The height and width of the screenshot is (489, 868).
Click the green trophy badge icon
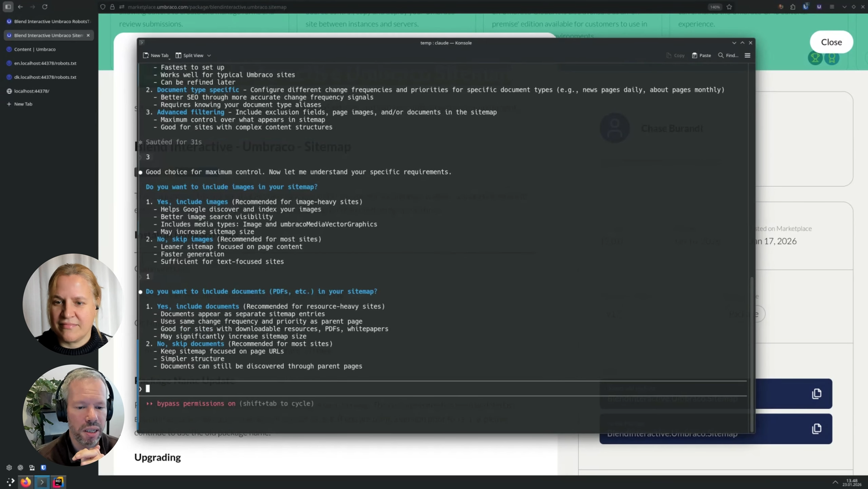(815, 58)
